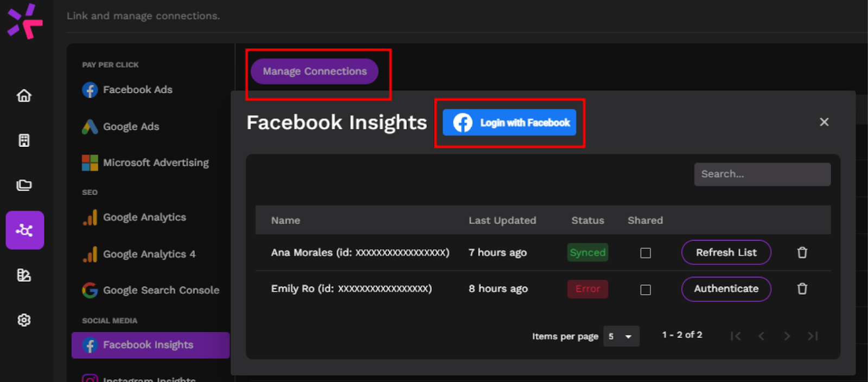Select Google Search Console in the sidebar
Viewport: 868px width, 382px height.
[x=151, y=290]
